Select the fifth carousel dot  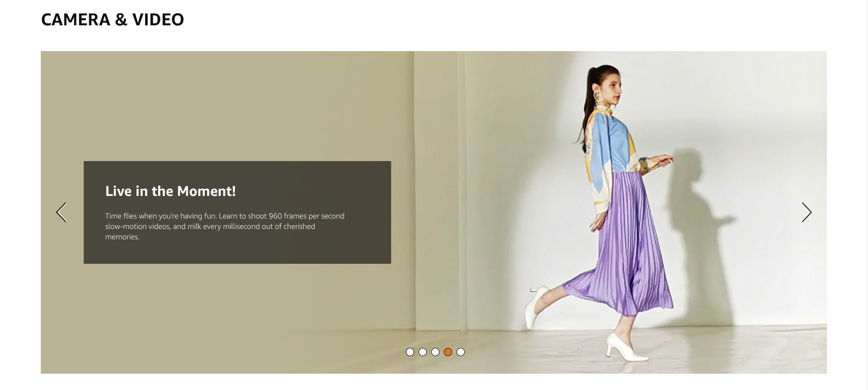coord(461,352)
